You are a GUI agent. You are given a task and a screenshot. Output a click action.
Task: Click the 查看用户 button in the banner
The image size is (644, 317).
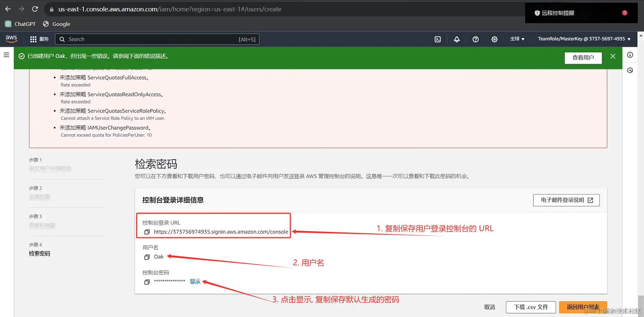[x=583, y=58]
